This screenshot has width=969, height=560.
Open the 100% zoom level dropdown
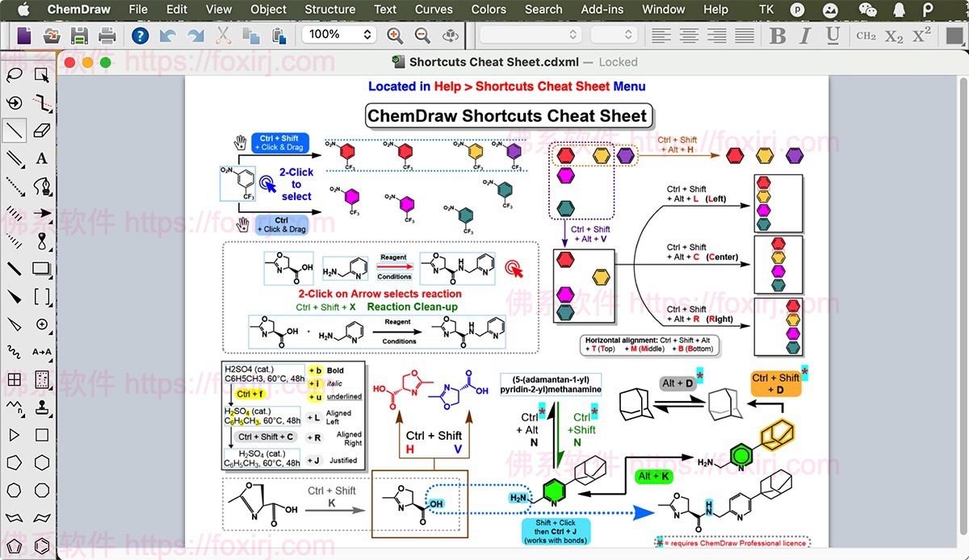[x=339, y=35]
